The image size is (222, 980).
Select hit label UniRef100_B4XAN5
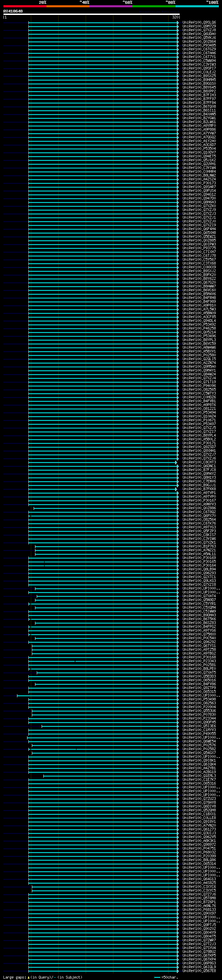(x=199, y=114)
